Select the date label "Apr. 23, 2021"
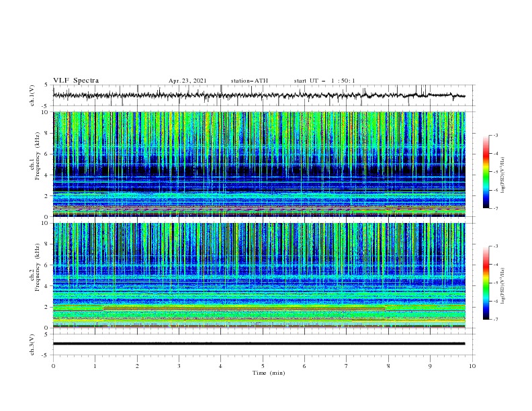This screenshot has width=532, height=411. pyautogui.click(x=187, y=81)
